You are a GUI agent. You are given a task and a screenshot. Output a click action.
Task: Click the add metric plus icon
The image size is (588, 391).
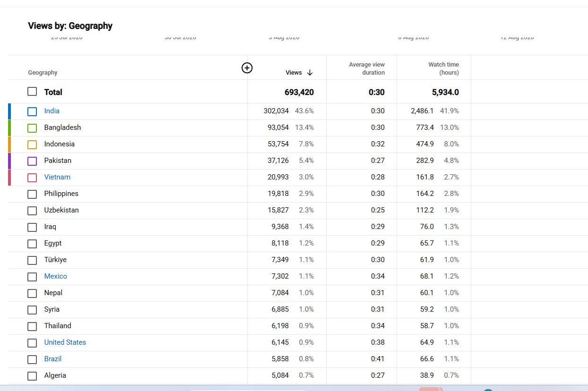247,68
